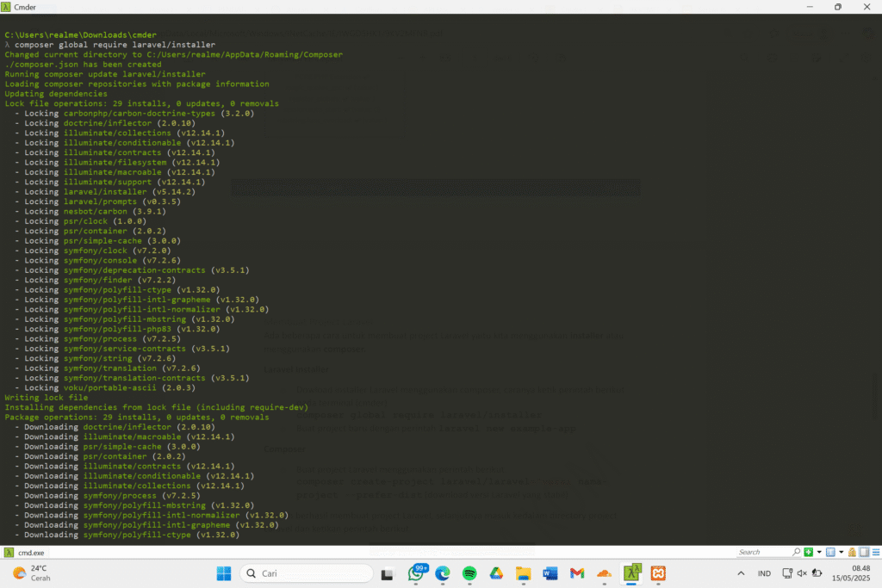Open WhatsApp from the taskbar

coord(416,573)
